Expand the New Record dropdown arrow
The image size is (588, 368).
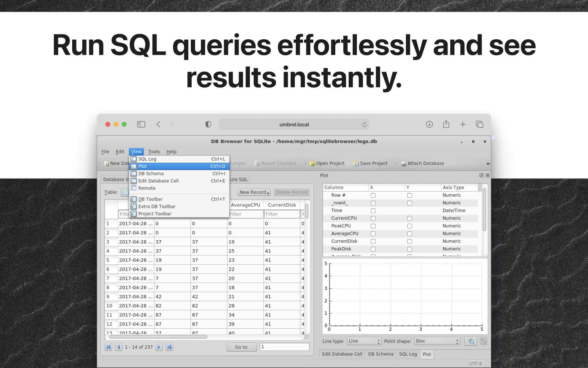click(x=268, y=193)
